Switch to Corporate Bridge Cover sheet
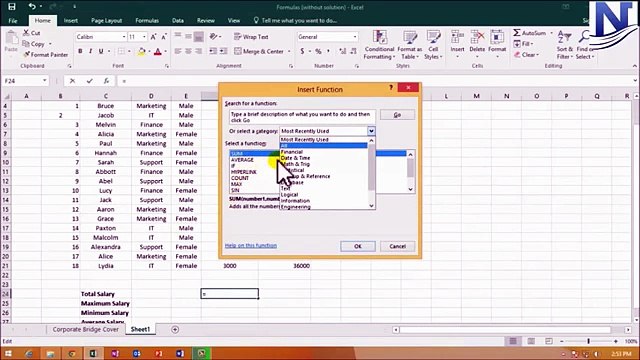This screenshot has width=640, height=360. 85,329
